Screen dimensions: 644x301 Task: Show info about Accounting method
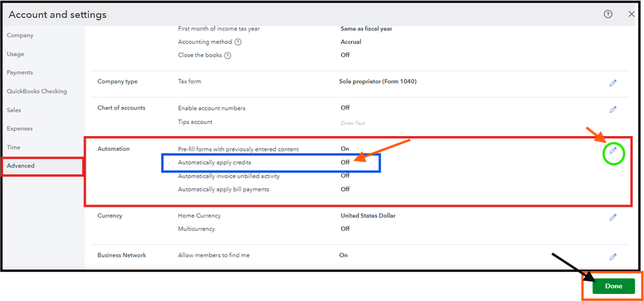[239, 42]
